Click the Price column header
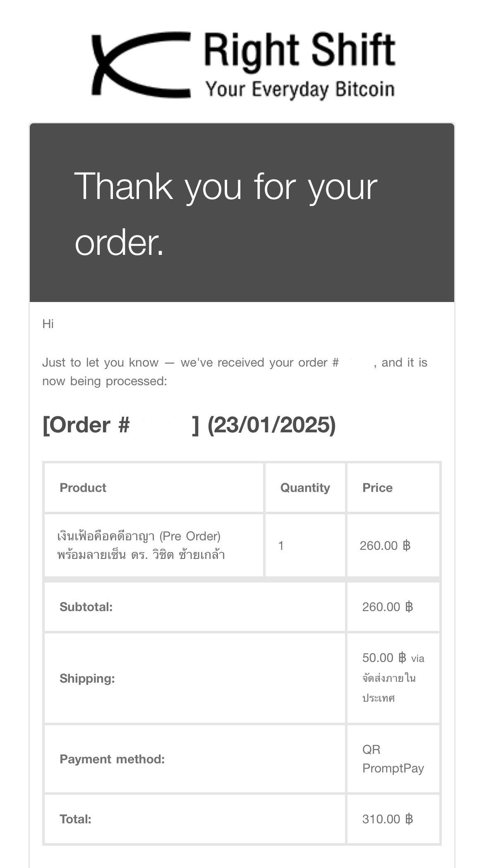 pyautogui.click(x=377, y=487)
